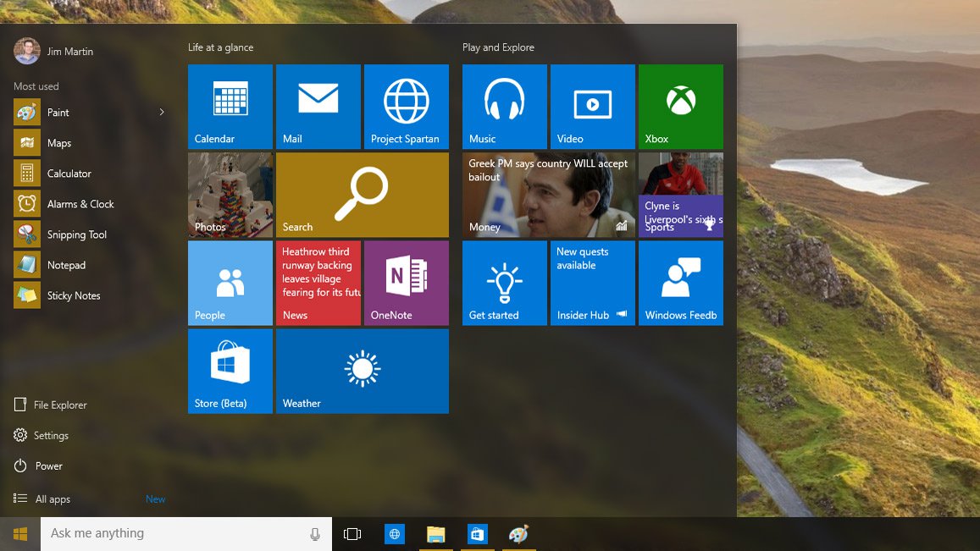Open Store from the taskbar
Screen dimensions: 980x551
coord(477,534)
